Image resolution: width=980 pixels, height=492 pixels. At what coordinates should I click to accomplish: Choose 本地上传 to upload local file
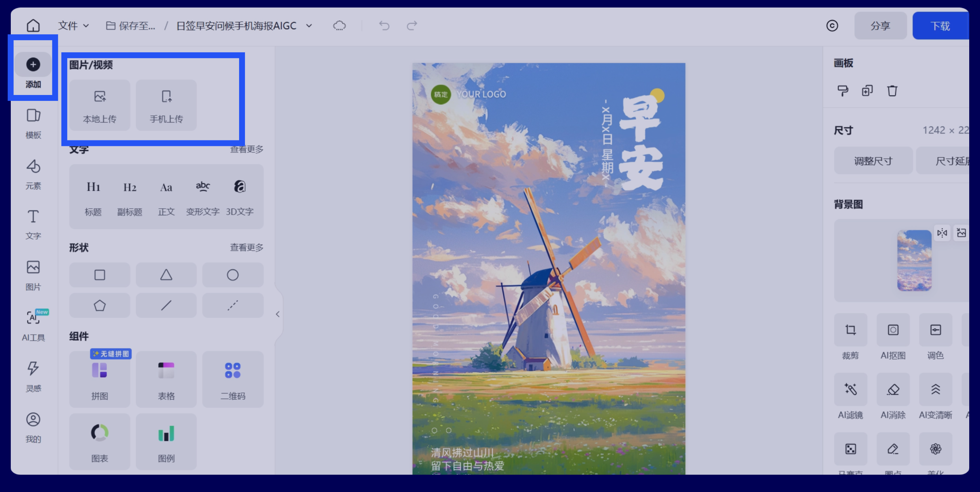click(x=100, y=105)
